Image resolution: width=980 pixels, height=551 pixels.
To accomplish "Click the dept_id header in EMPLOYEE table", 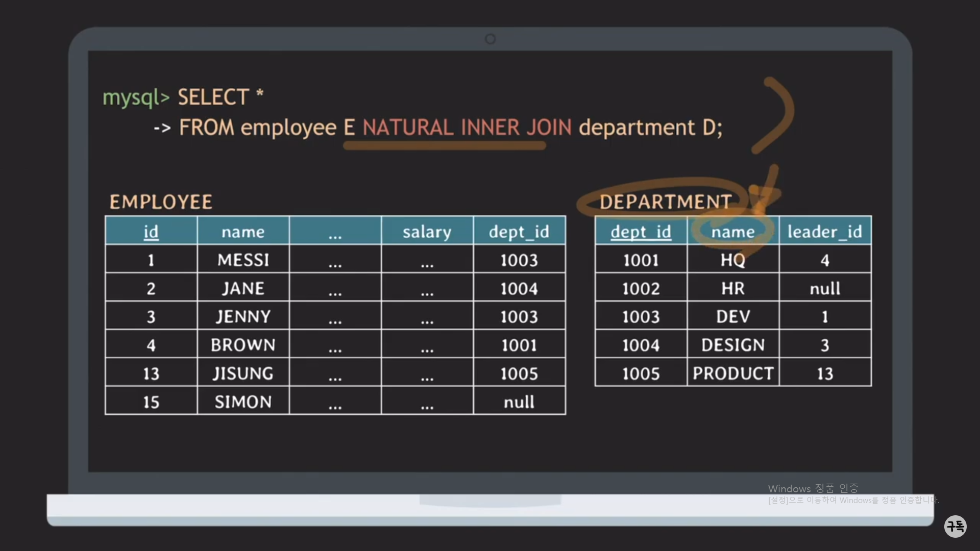I will [519, 232].
